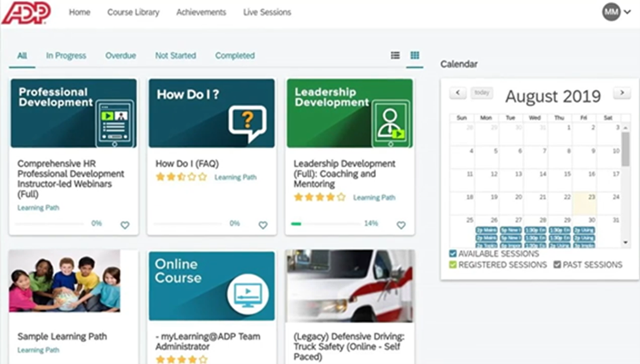Click the ADP logo
The width and height of the screenshot is (640, 364).
[26, 13]
